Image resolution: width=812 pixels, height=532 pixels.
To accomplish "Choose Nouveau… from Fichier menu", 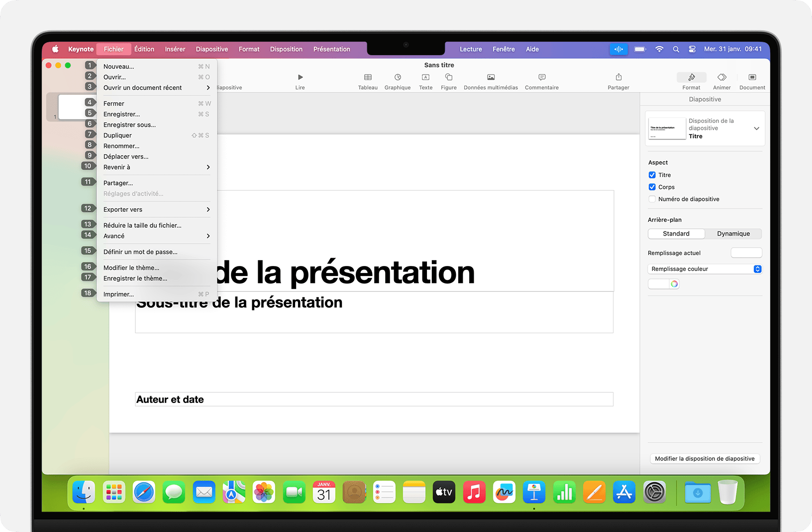I will point(157,67).
